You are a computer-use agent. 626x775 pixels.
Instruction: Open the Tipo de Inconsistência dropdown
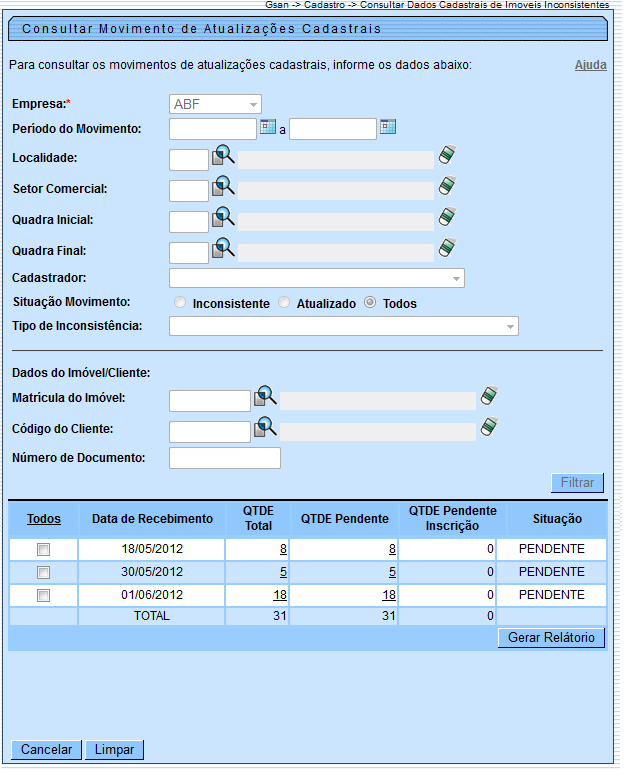[x=344, y=326]
